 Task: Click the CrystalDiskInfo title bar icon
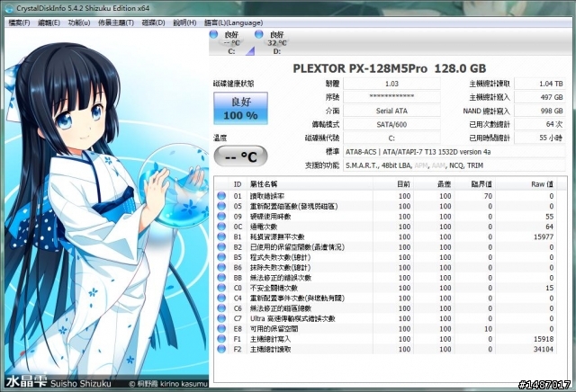point(9,8)
